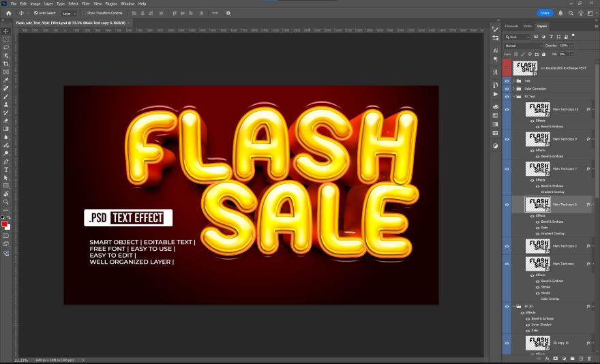Viewport: 600px width, 364px height.
Task: Open the Filter menu
Action: click(x=85, y=3)
